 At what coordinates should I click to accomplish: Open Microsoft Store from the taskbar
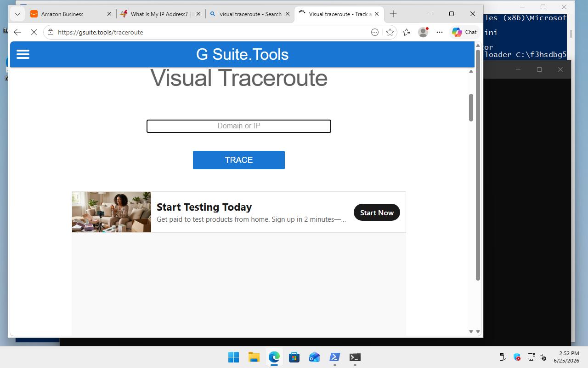pos(294,357)
